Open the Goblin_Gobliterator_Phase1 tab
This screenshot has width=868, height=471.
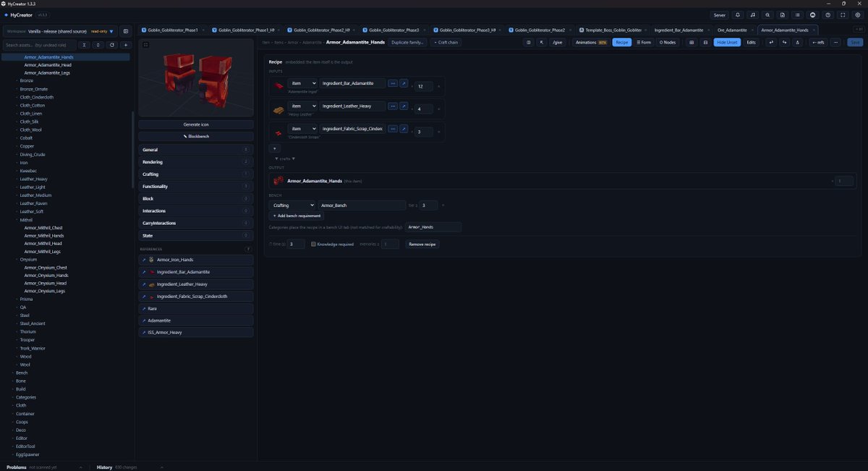[x=174, y=30]
